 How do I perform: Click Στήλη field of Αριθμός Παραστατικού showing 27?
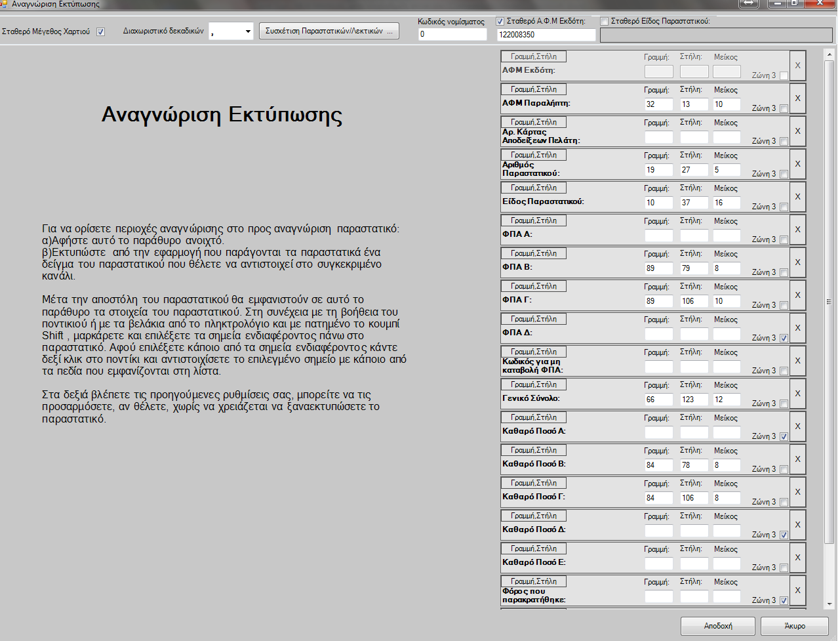pyautogui.click(x=694, y=170)
